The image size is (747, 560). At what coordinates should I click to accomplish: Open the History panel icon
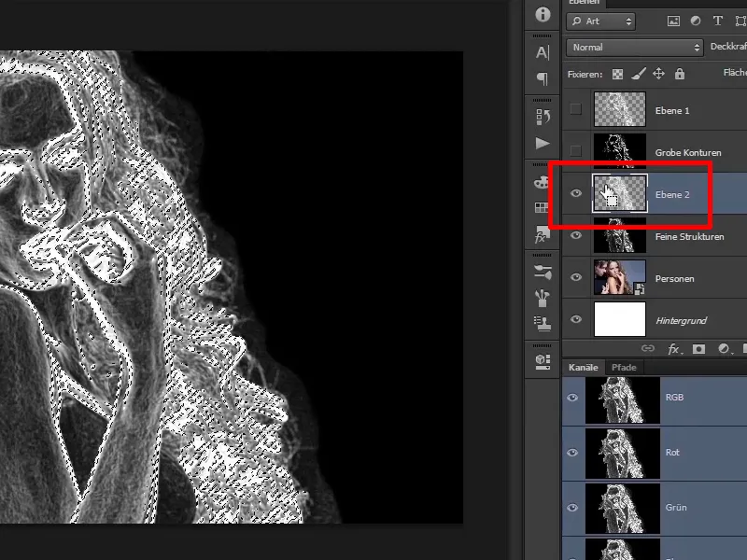point(543,117)
